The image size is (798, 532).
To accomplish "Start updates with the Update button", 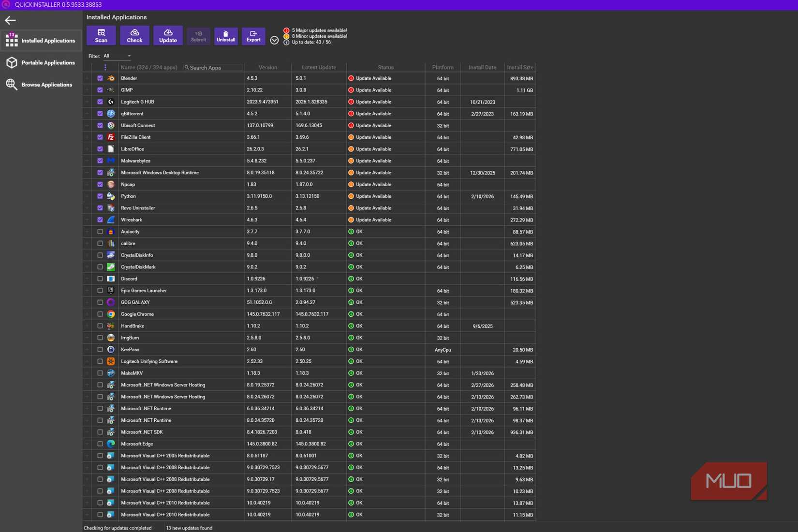I will (x=168, y=36).
